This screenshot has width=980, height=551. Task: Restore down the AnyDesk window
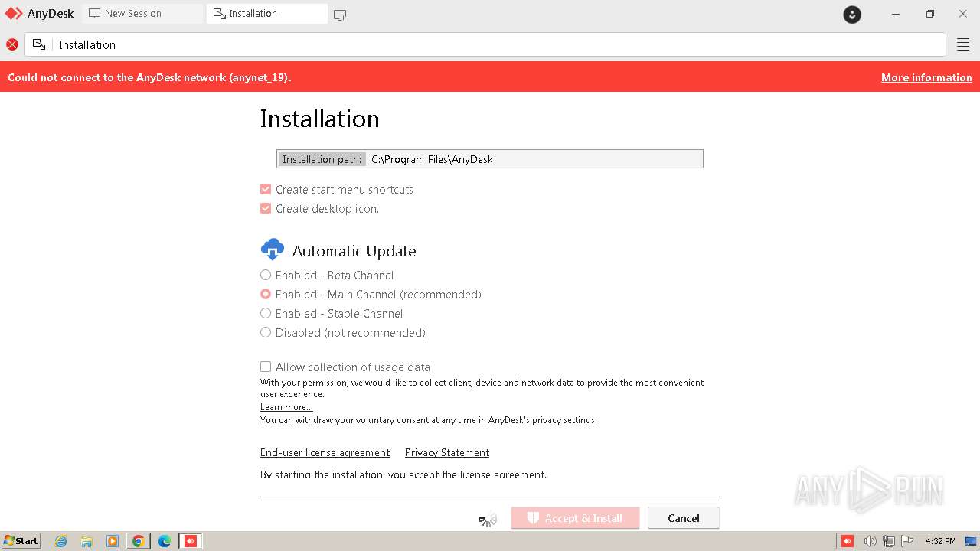(x=929, y=14)
